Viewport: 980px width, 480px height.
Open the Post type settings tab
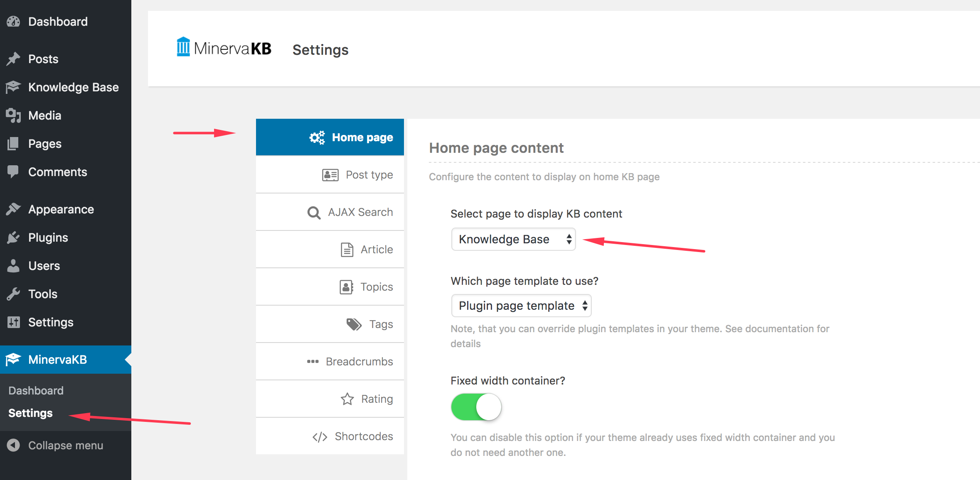tap(330, 175)
